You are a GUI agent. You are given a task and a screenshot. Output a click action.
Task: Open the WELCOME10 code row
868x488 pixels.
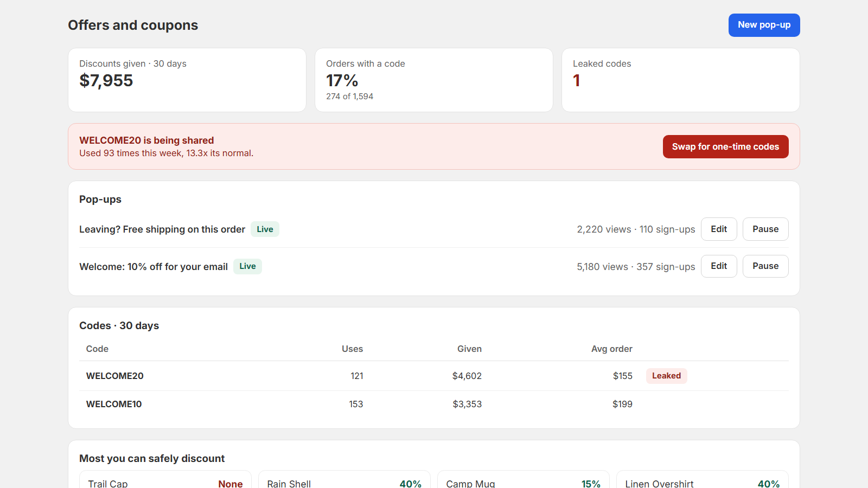point(434,404)
